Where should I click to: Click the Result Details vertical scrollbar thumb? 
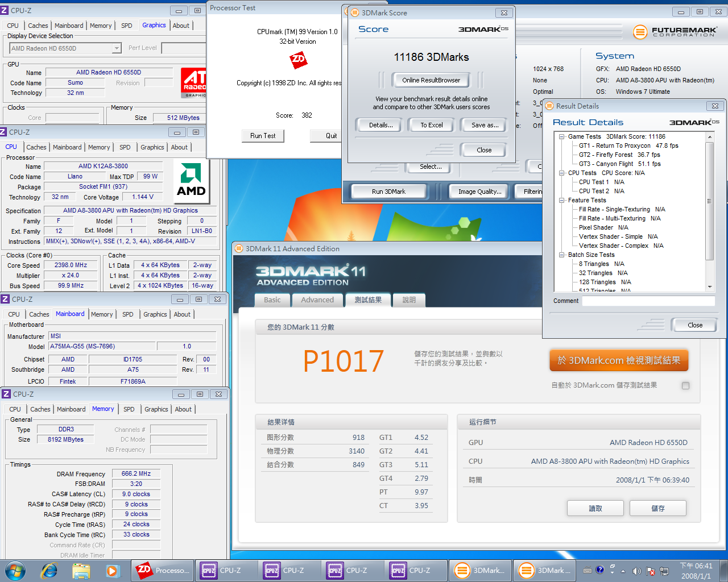(709, 201)
